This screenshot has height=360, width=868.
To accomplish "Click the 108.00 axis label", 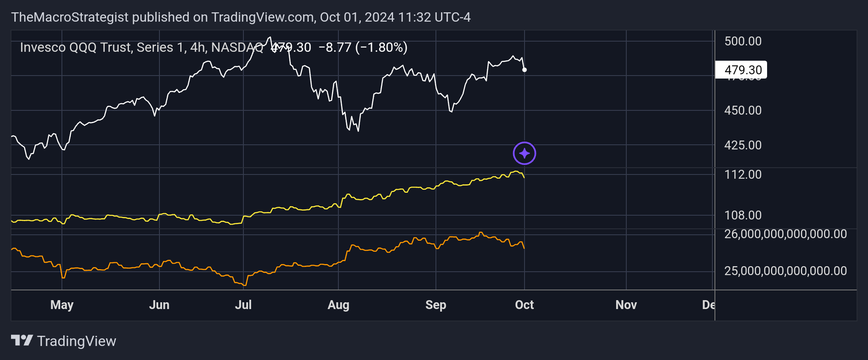I will pos(743,215).
